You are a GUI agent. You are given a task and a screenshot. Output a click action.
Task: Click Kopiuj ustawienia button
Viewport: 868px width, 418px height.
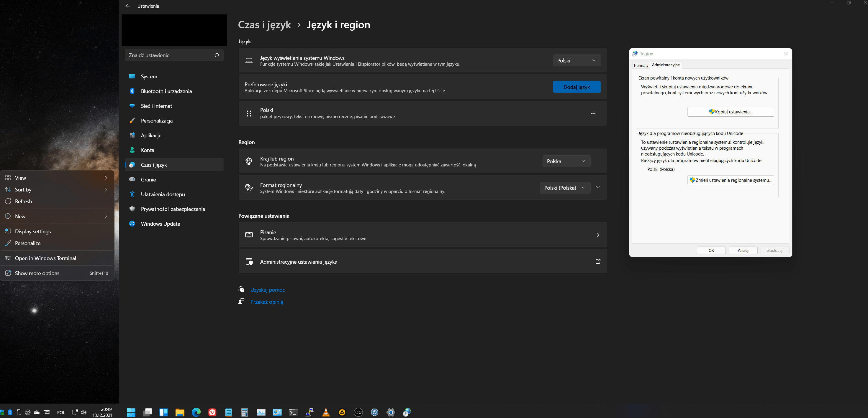click(x=730, y=112)
